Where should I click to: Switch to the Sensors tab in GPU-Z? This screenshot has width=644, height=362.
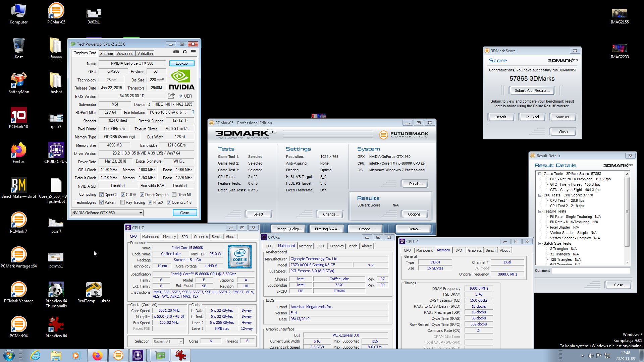(106, 54)
